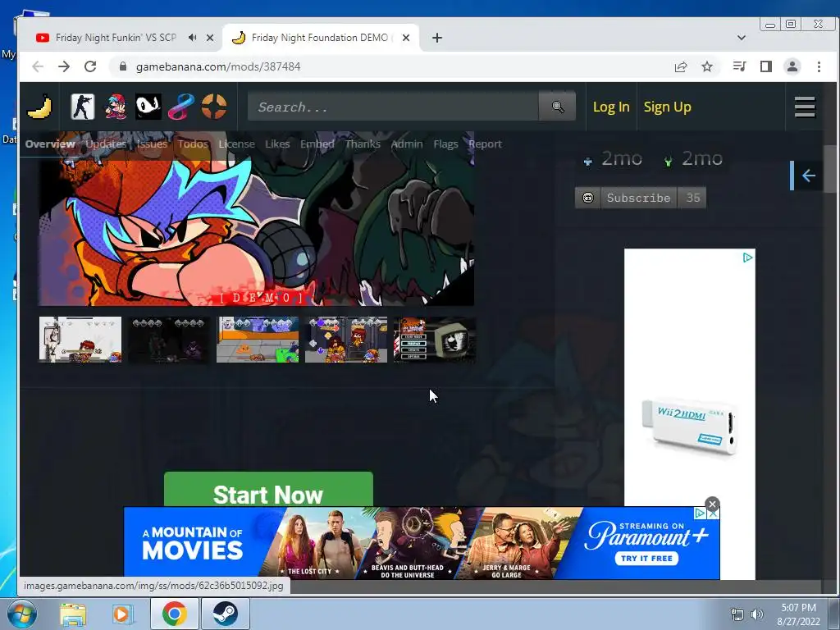Viewport: 840px width, 630px height.
Task: Select the Updates tab
Action: click(x=106, y=144)
